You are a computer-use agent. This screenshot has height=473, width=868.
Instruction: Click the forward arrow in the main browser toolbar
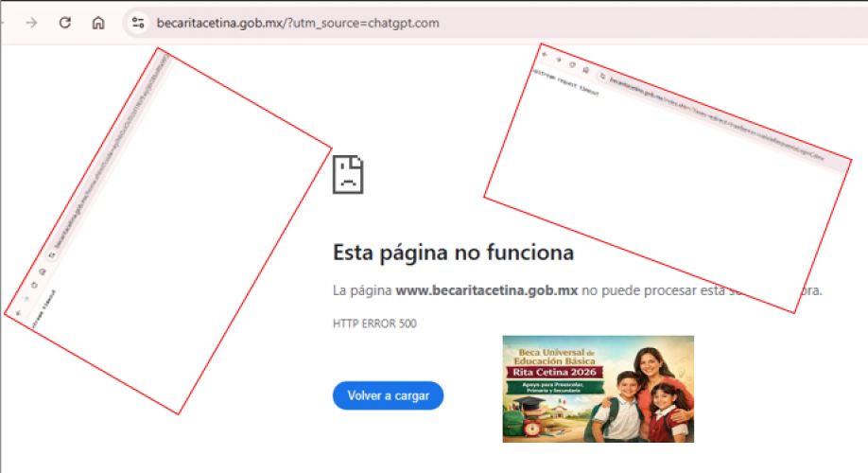[31, 23]
